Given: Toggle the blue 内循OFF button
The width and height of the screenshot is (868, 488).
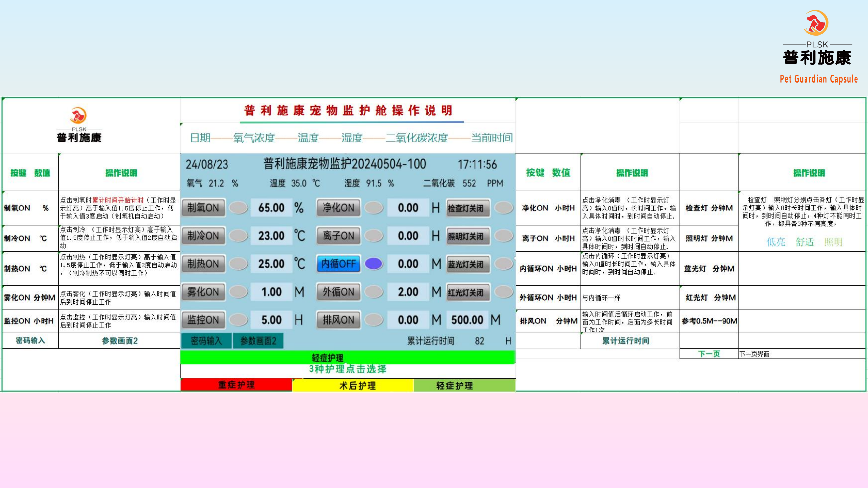Looking at the screenshot, I should 339,264.
